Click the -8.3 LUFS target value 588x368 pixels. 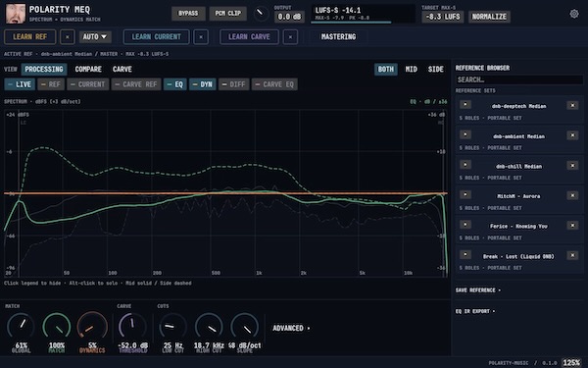coord(443,17)
